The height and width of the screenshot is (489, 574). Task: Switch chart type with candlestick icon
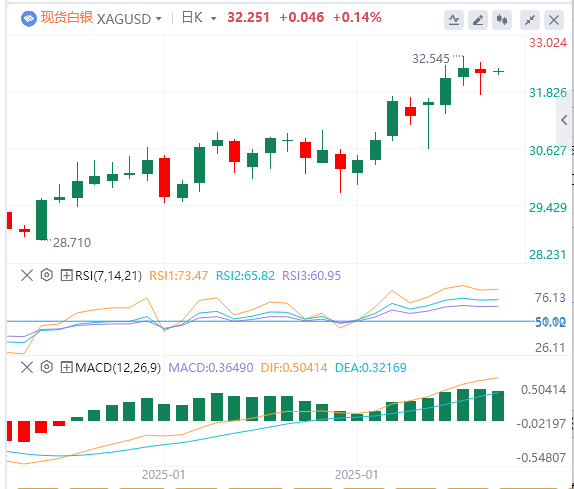502,20
